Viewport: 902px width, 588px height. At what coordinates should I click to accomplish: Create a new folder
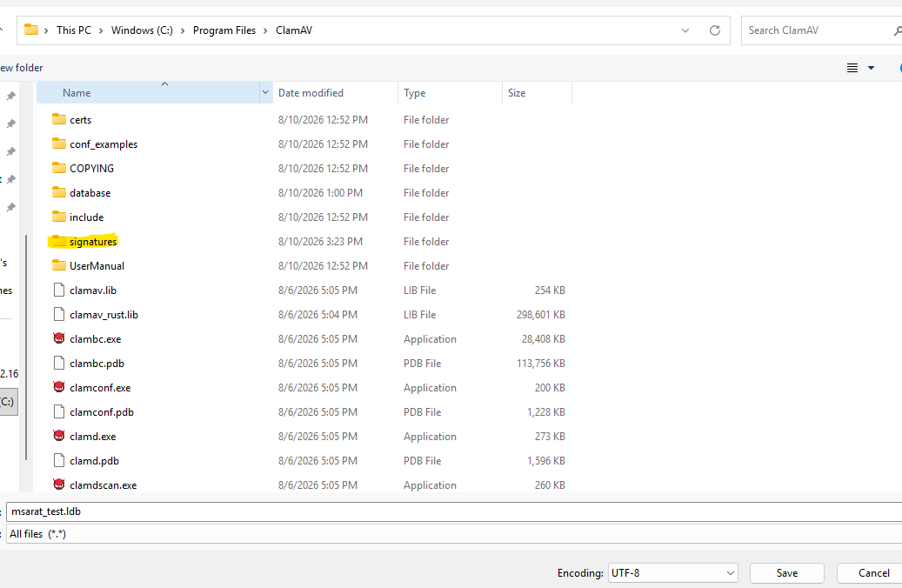(21, 68)
